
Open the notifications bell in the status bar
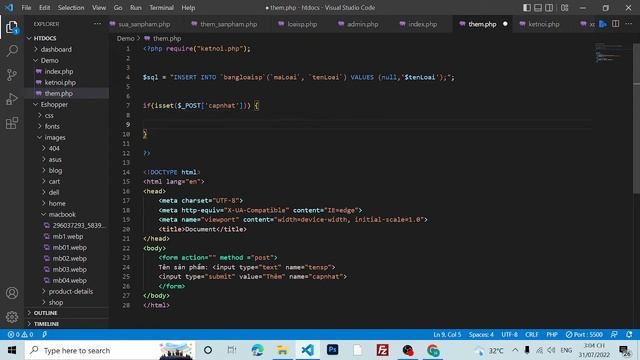click(x=629, y=334)
